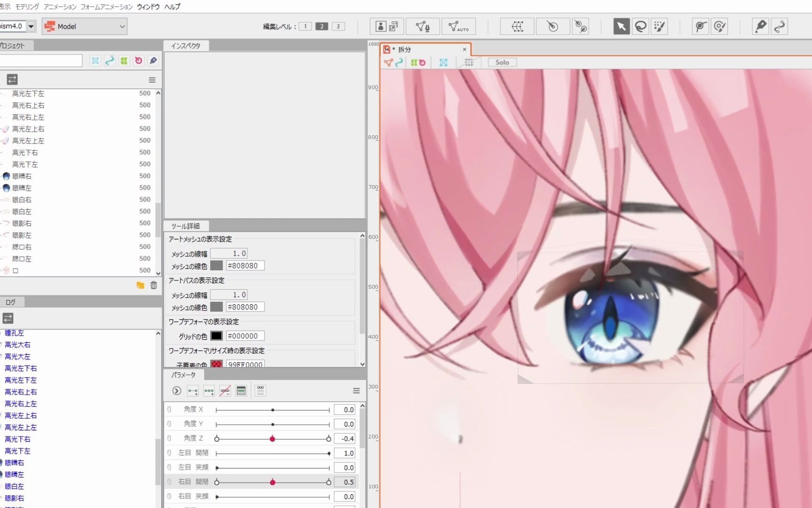This screenshot has height=508, width=812.
Task: Click the Project panel search field
Action: click(x=41, y=61)
